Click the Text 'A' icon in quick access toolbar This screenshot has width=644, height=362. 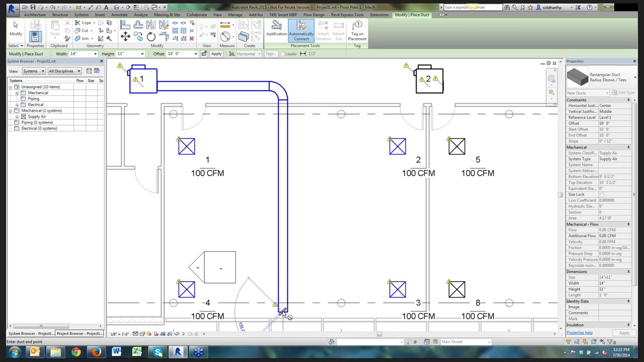[106, 7]
